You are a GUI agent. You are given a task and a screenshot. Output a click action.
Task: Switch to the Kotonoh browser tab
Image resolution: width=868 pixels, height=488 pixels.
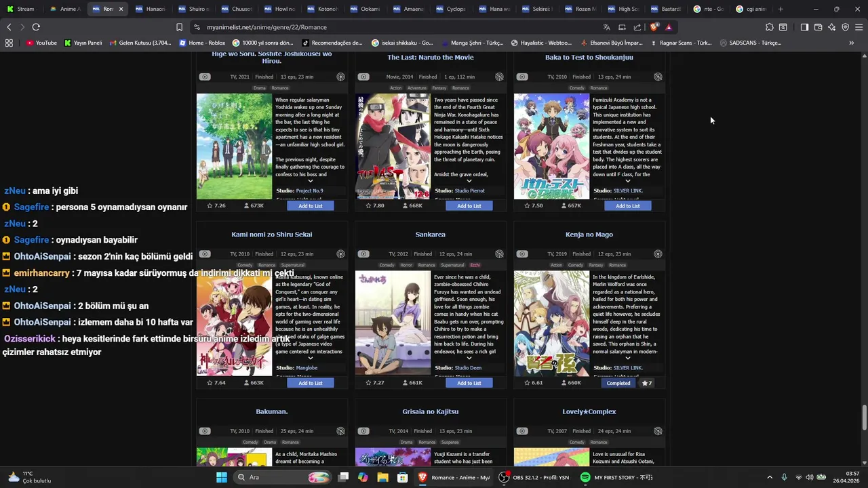323,9
